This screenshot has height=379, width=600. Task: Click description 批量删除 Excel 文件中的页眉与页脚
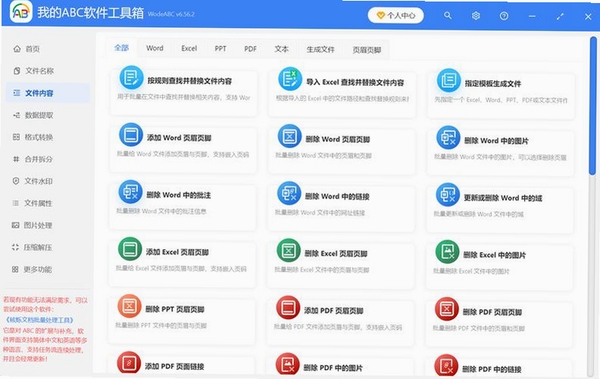coord(322,270)
